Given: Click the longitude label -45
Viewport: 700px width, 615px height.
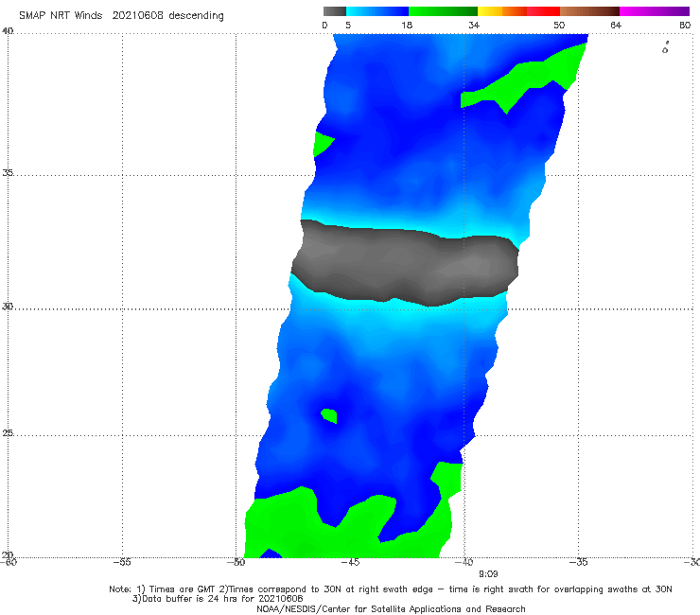Looking at the screenshot, I should tap(350, 562).
